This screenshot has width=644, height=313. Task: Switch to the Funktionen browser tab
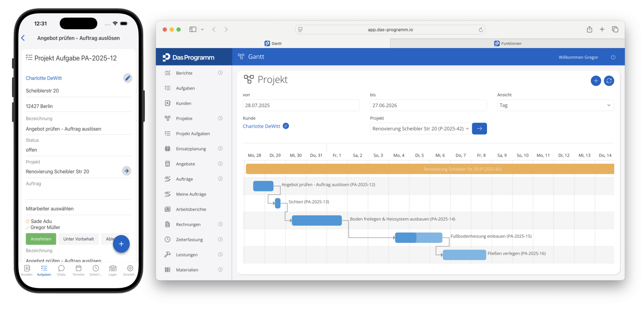[x=507, y=44]
